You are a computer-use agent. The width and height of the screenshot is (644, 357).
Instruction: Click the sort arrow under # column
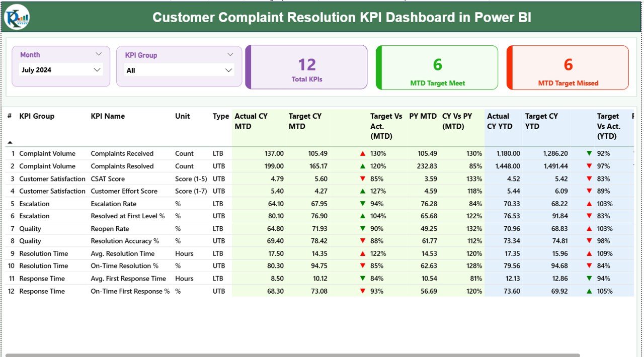click(x=10, y=142)
